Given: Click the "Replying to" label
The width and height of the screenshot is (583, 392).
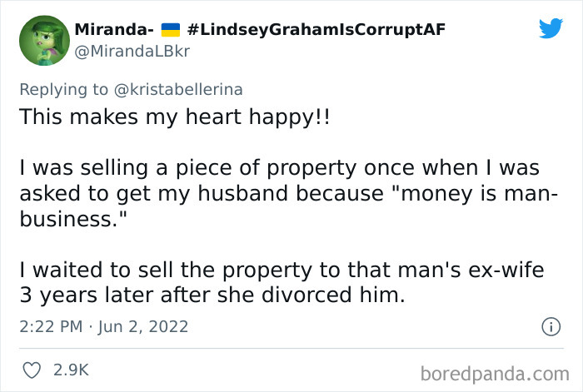Looking at the screenshot, I should click(68, 87).
